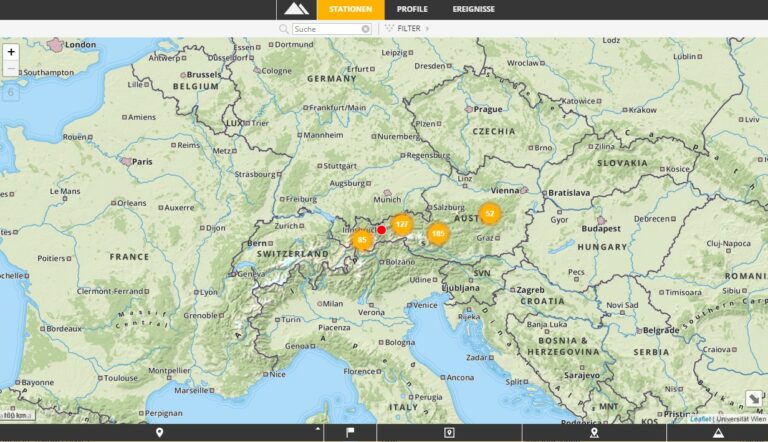Expand the FILTER chevron arrow
Viewport: 768px width, 442px height.
pyautogui.click(x=427, y=29)
